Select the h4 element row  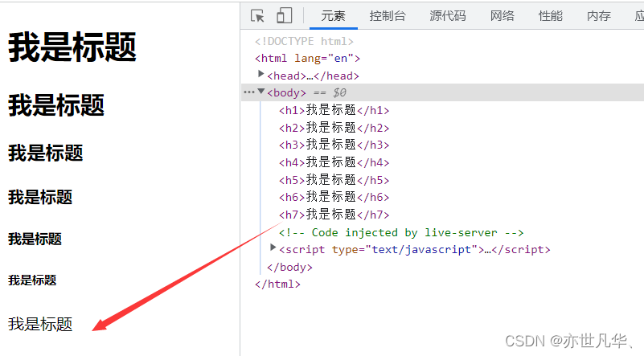pos(334,162)
